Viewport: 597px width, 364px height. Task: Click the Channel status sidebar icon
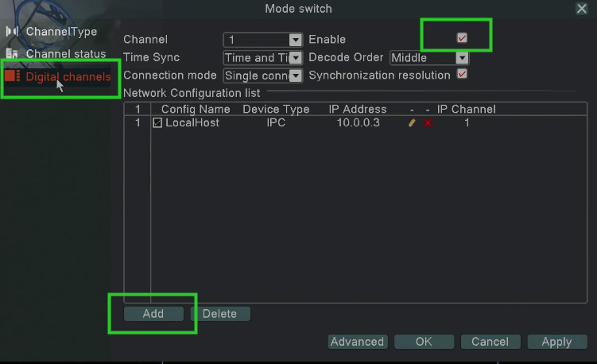12,54
